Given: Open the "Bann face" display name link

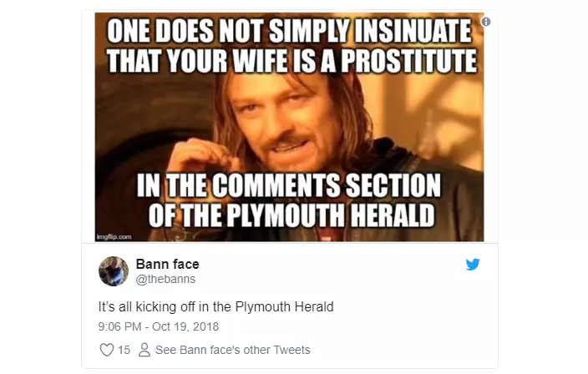Looking at the screenshot, I should tap(167, 265).
